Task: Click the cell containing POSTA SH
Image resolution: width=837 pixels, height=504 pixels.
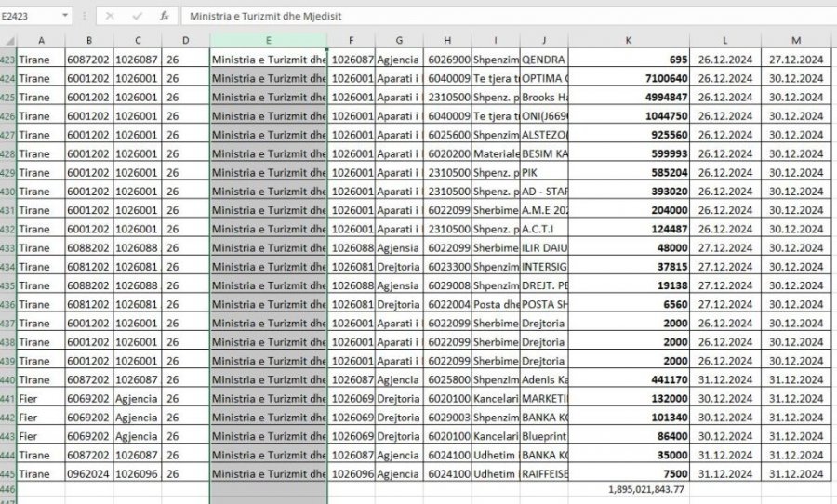Action: coord(544,303)
